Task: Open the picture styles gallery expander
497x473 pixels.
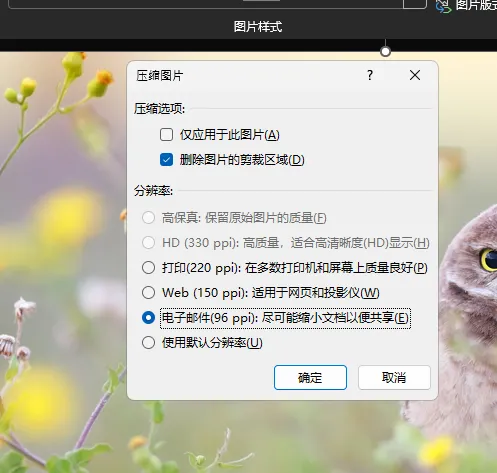Action: pos(415,3)
